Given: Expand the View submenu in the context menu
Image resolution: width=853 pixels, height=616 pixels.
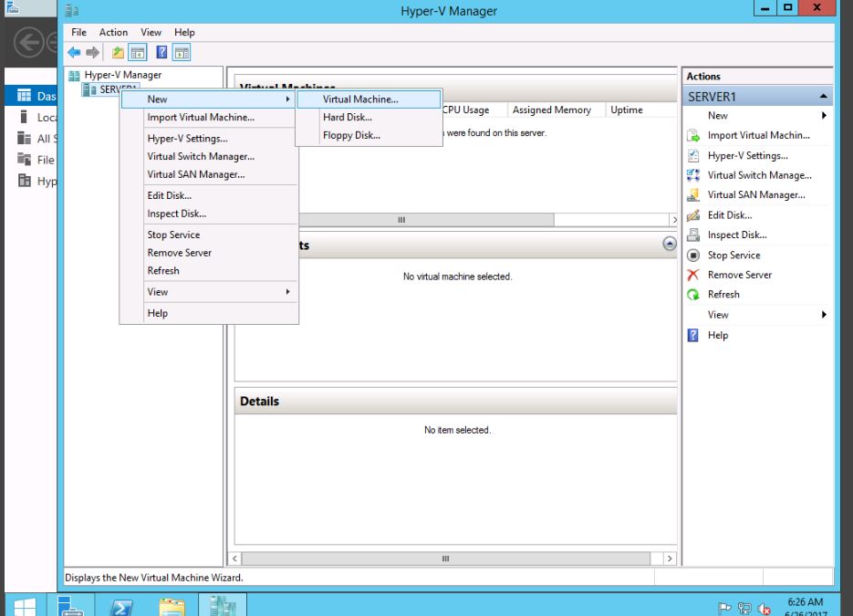Looking at the screenshot, I should [x=209, y=292].
